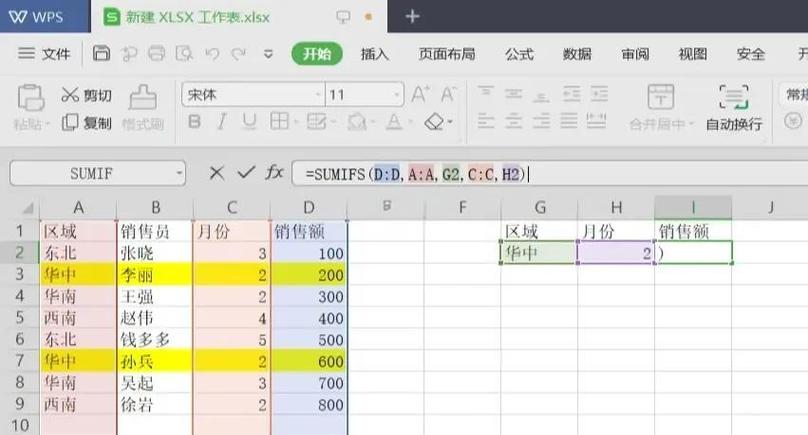Click the paste clipboard icon
The width and height of the screenshot is (808, 435).
point(30,98)
